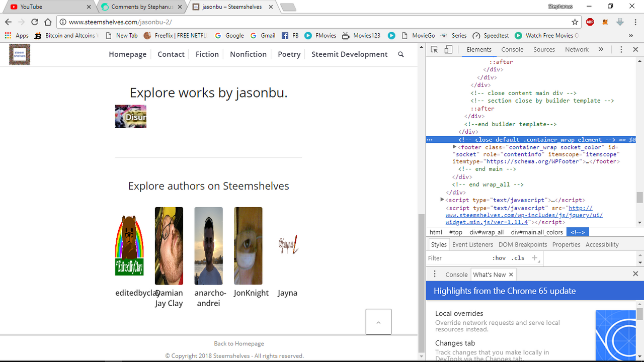
Task: Open the DOM Breakpoints pane tab
Action: tap(523, 244)
